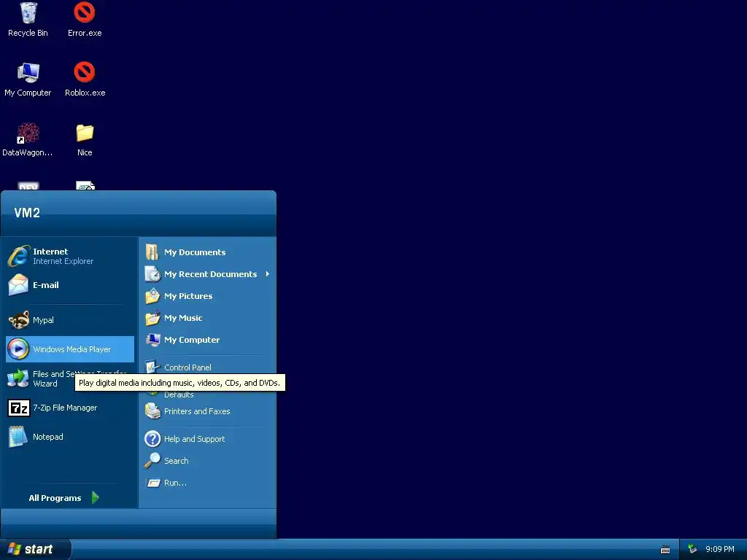The width and height of the screenshot is (747, 560).
Task: Open Help and Support
Action: coord(207,438)
